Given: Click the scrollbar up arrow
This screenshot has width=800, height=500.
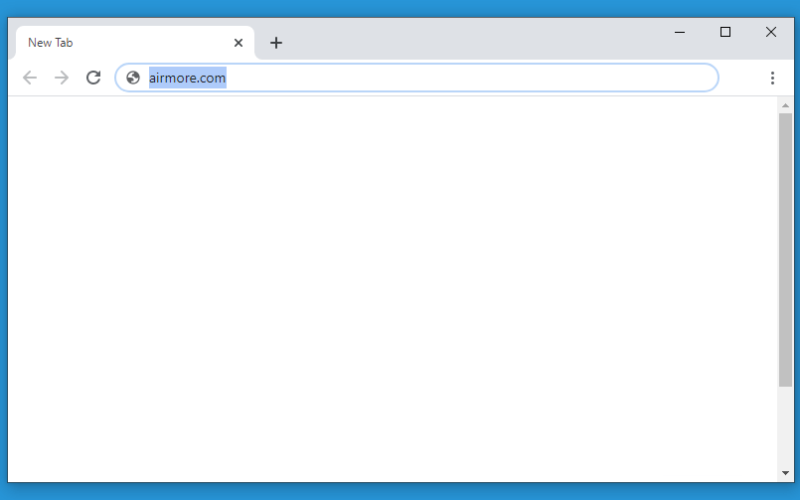Looking at the screenshot, I should (785, 105).
